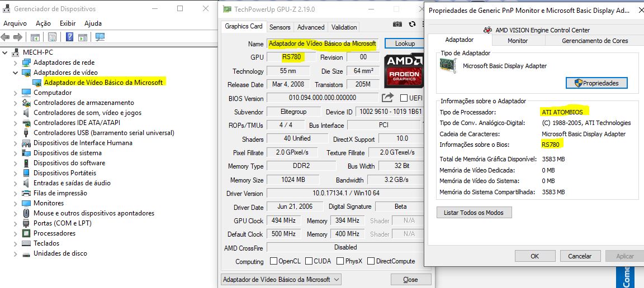Screen dimensions: 644x288
Task: Click the blue Help question mark icon
Action: pos(70,37)
